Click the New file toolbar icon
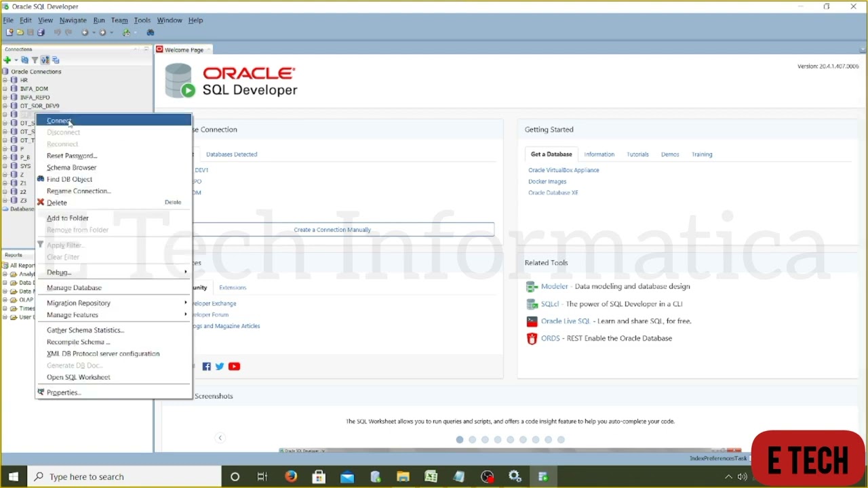Screen dimensions: 868x488 click(9, 33)
